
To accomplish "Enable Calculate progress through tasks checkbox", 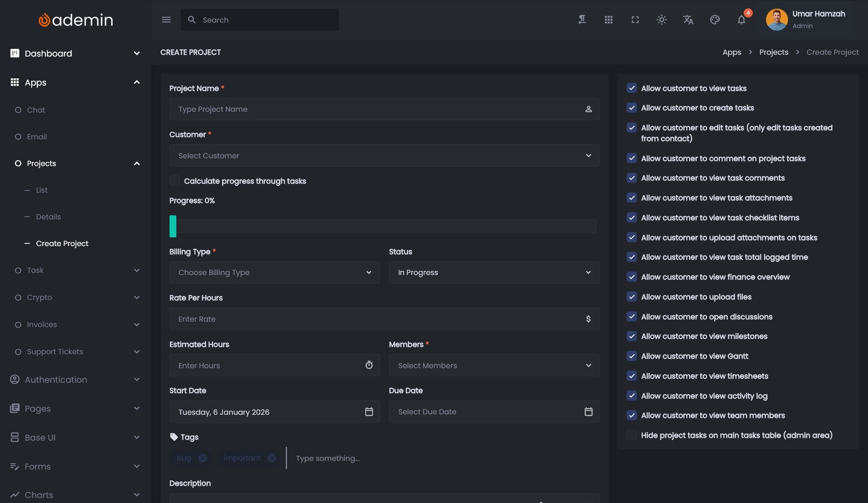I will coord(175,181).
